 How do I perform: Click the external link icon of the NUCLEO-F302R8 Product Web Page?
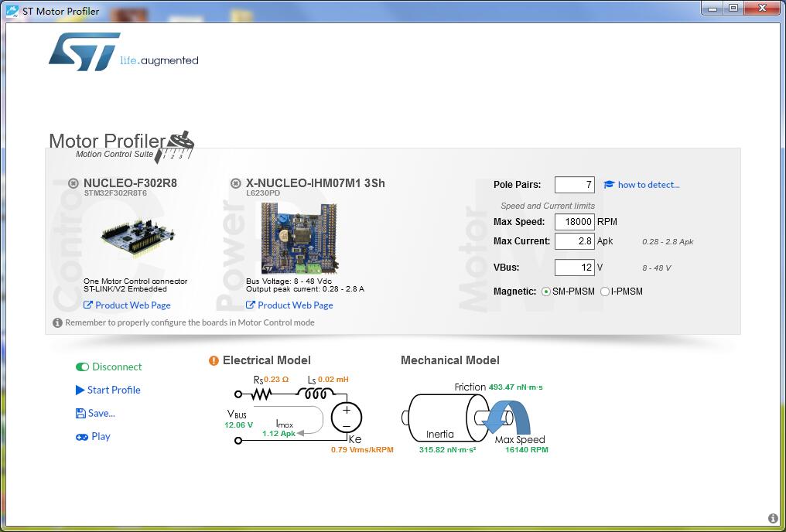(87, 305)
